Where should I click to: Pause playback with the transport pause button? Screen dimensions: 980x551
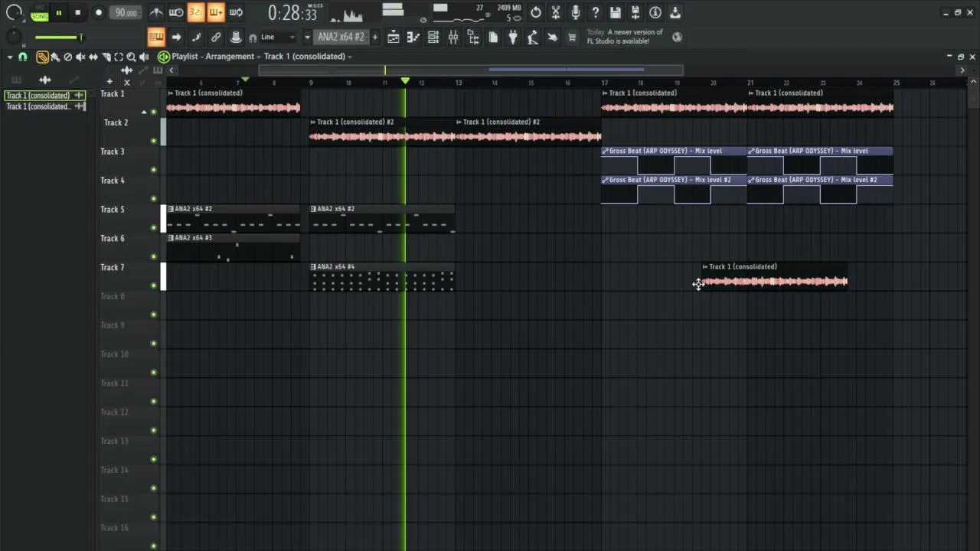(x=59, y=12)
